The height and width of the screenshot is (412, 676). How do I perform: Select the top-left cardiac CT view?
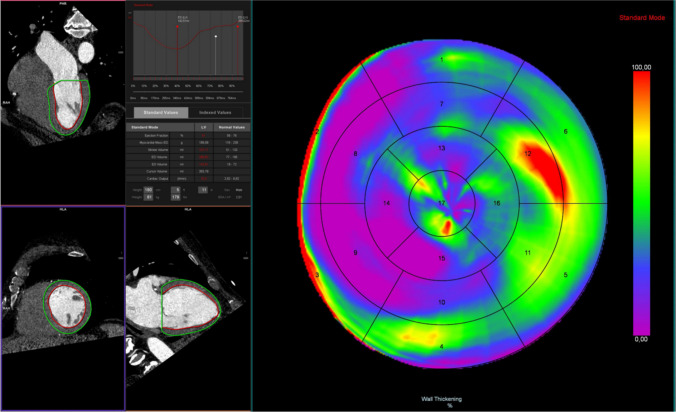[x=63, y=102]
